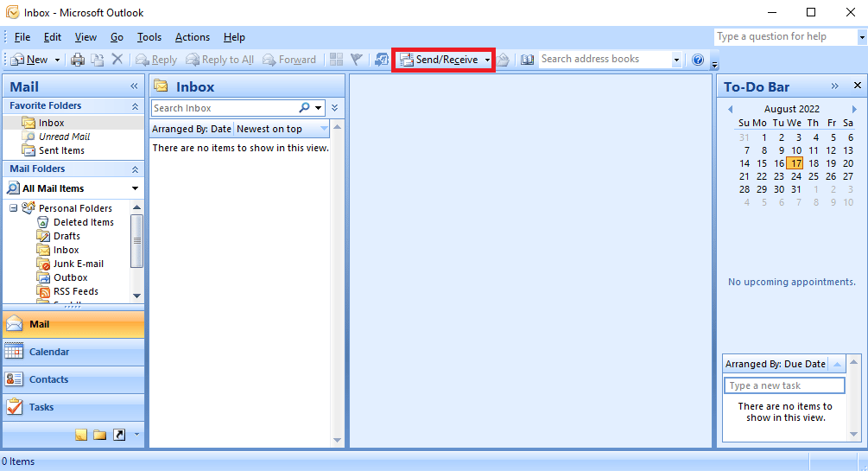Open Configure buttons arrow in navigation pane
868x471 pixels.
click(136, 435)
